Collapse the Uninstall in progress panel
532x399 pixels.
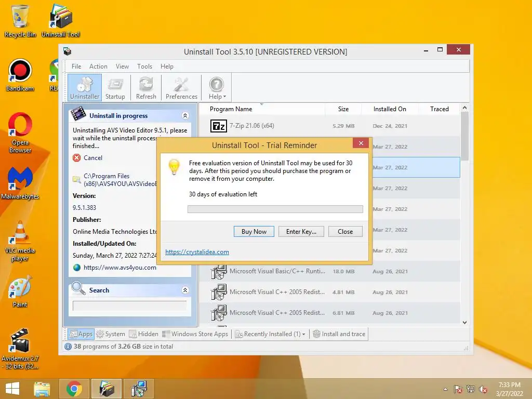(185, 116)
